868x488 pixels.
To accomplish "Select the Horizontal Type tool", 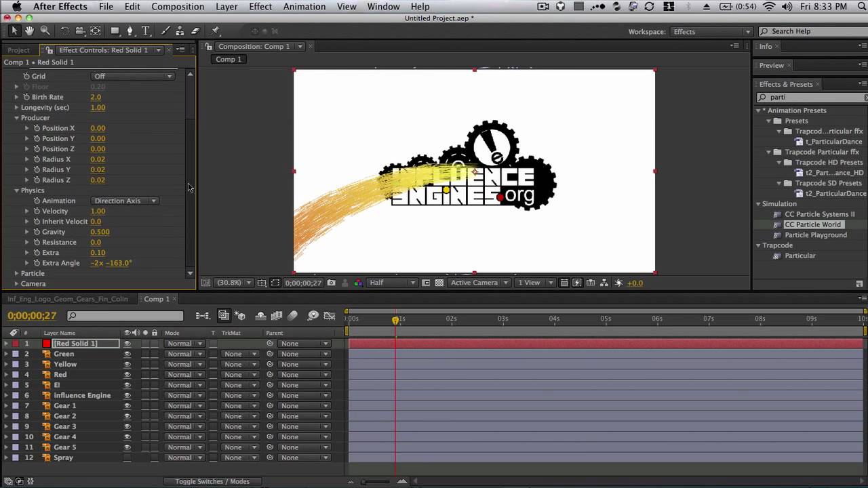I will 146,31.
